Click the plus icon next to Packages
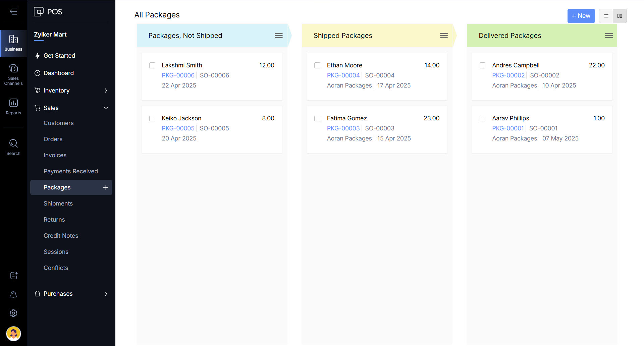 tap(106, 187)
